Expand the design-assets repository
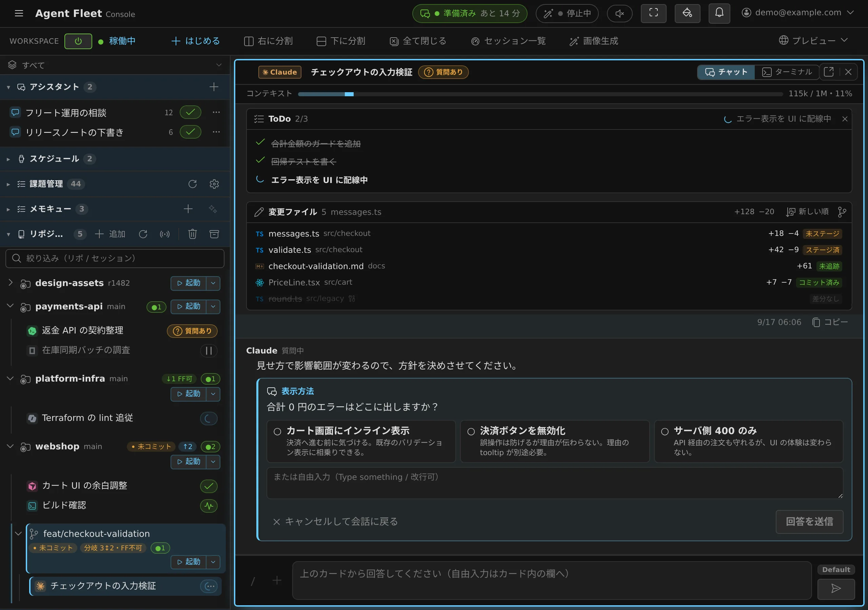 10,283
